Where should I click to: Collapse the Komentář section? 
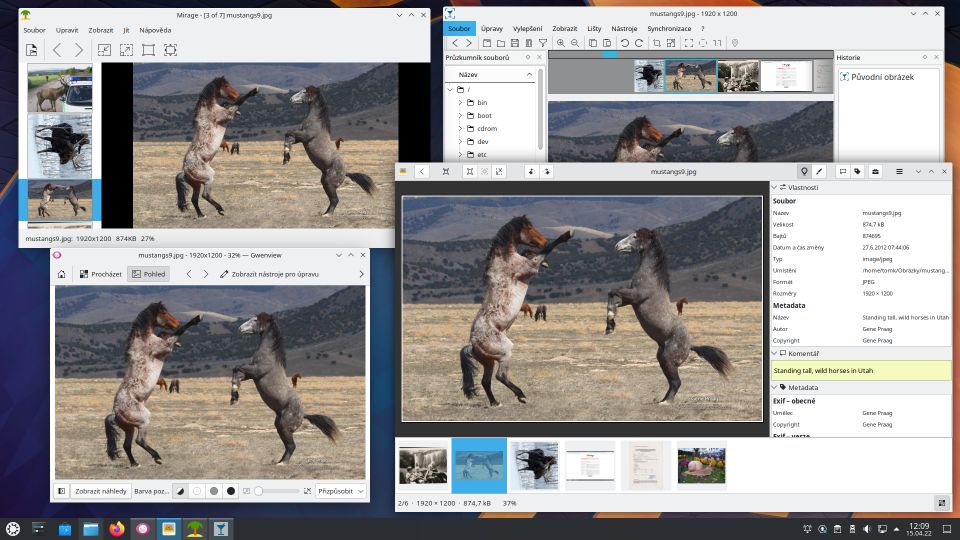click(774, 353)
